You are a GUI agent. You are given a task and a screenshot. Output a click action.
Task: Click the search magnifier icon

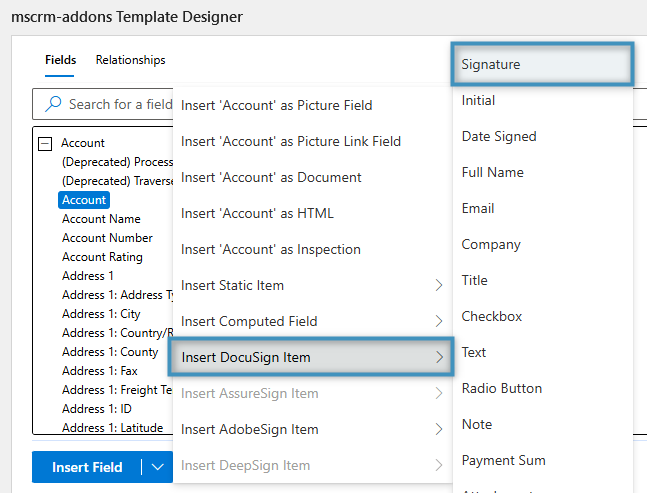pyautogui.click(x=51, y=104)
